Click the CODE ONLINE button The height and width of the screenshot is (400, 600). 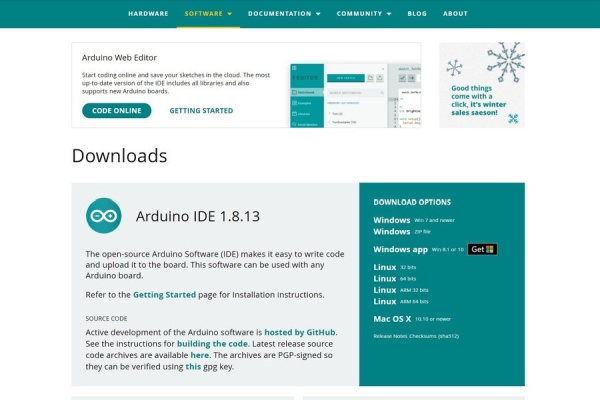pyautogui.click(x=117, y=111)
